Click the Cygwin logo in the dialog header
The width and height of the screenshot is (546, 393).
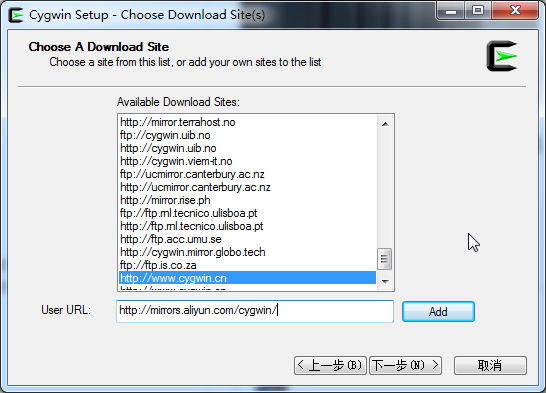pyautogui.click(x=502, y=56)
